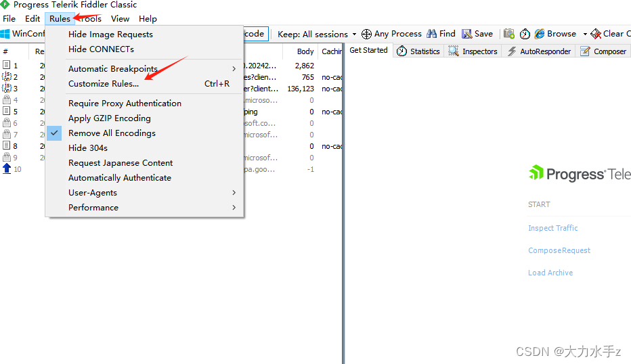This screenshot has width=631, height=364.
Task: Select session row 2 JSON icon
Action: 7,76
